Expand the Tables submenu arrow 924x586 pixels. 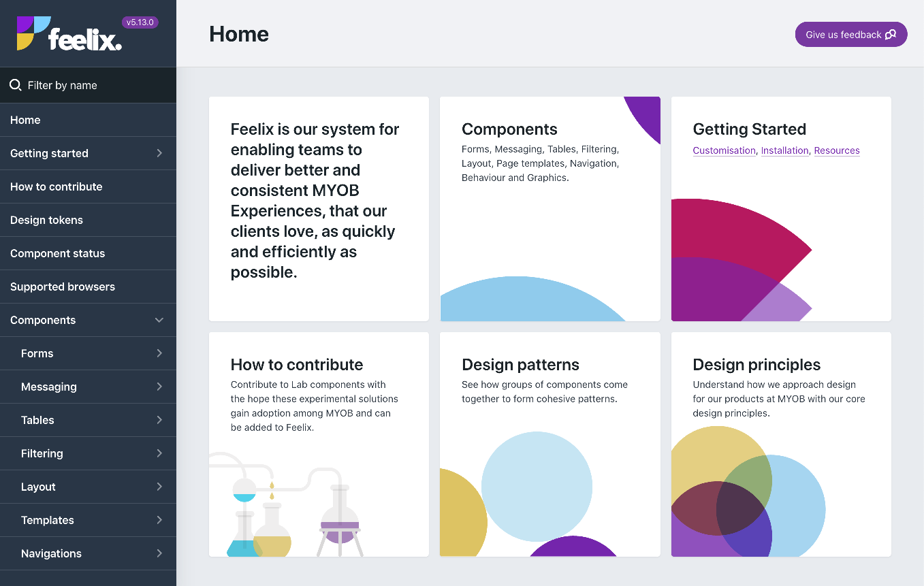pyautogui.click(x=159, y=420)
